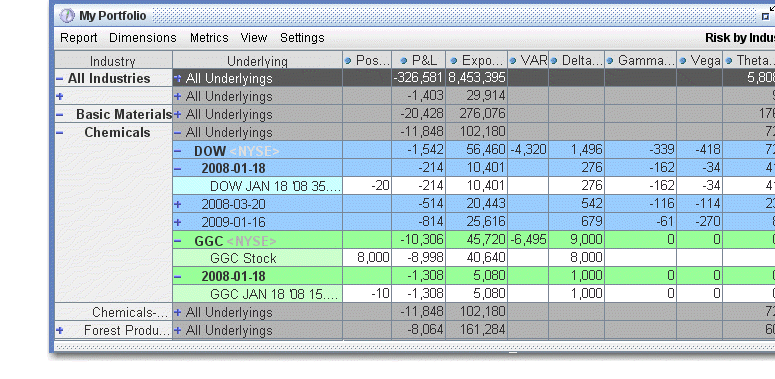Click the blue dot on P&L column header
The height and width of the screenshot is (379, 775).
pos(404,61)
